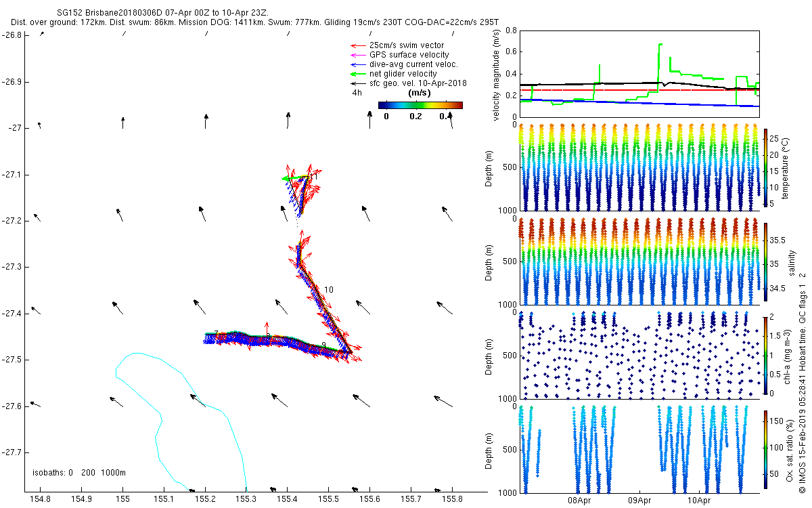Screen dimensions: 812x508
Task: Click the red vertical swim arrow on glider track
Action: [267, 329]
